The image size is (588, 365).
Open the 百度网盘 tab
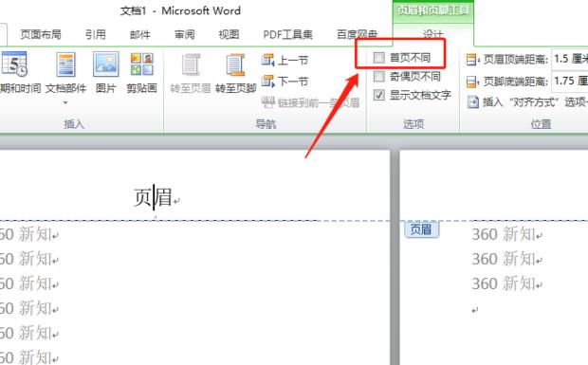[357, 34]
